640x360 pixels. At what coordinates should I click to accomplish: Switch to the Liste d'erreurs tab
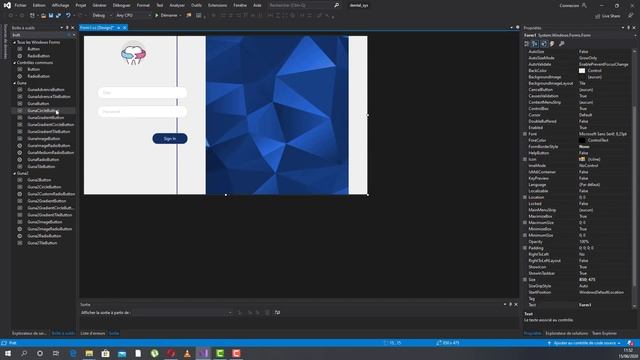93,333
